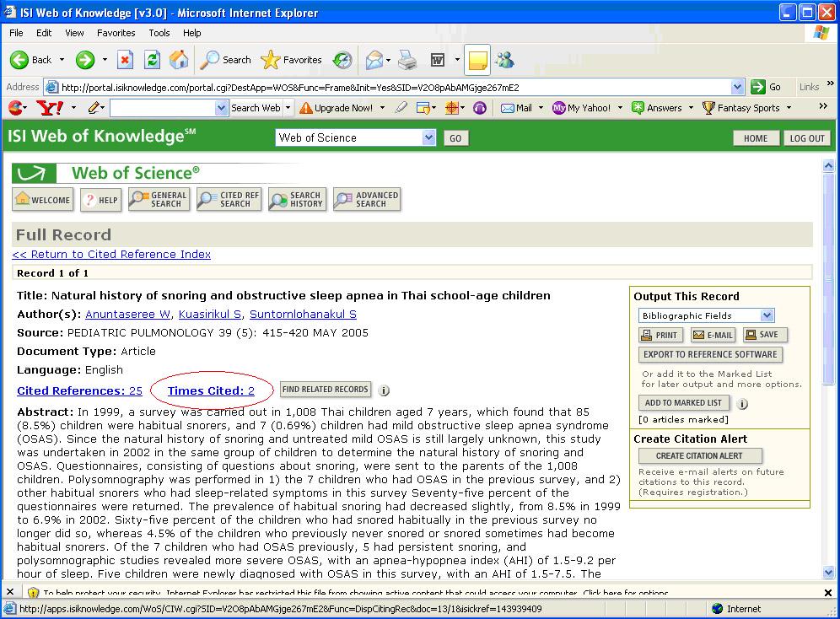This screenshot has height=619, width=840.
Task: Click the Web of Science Welcome button
Action: coord(43,200)
